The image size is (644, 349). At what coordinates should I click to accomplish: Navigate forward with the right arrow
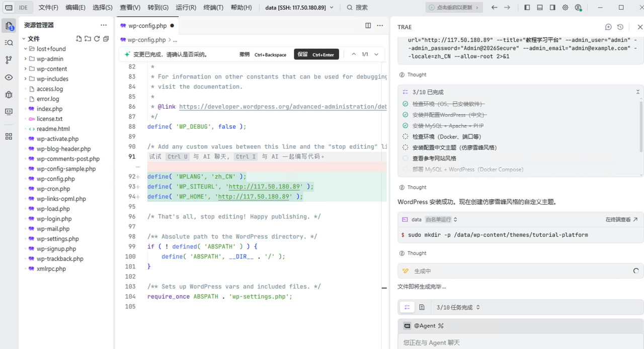coord(507,8)
